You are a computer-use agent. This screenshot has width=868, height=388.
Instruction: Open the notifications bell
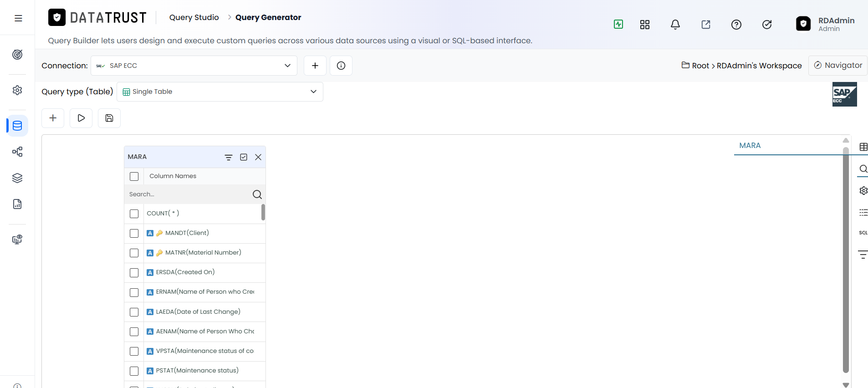(675, 25)
